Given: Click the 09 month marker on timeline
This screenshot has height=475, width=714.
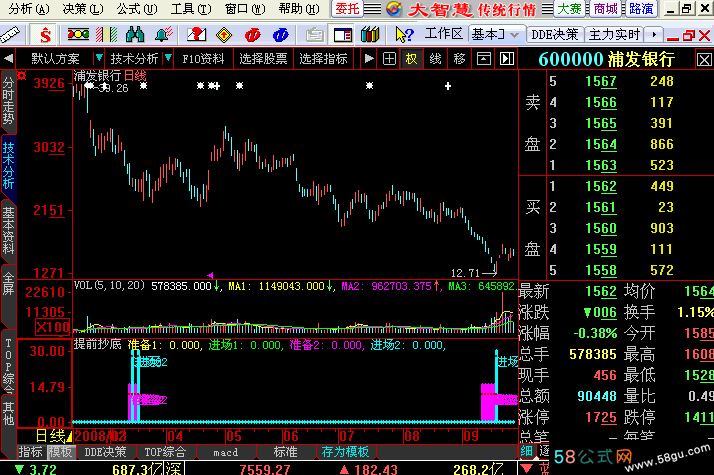Looking at the screenshot, I should click(471, 436).
